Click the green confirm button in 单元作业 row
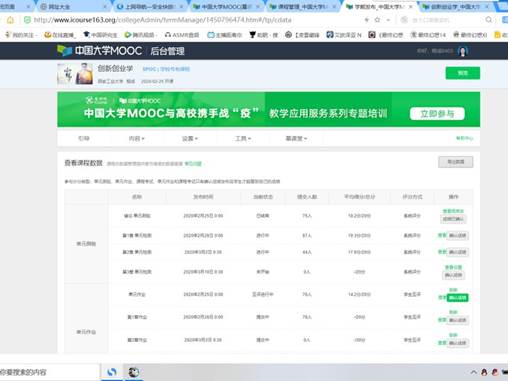The image size is (508, 381). (457, 297)
